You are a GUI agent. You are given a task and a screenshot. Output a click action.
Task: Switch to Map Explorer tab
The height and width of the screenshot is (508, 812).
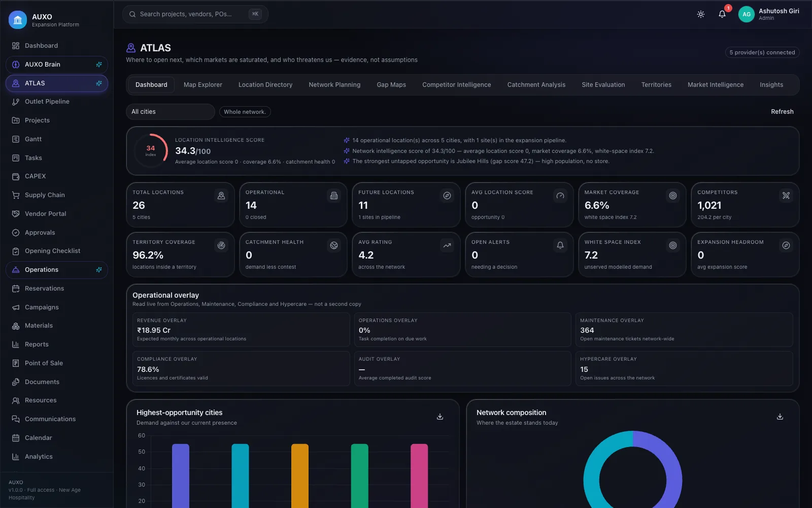click(203, 85)
